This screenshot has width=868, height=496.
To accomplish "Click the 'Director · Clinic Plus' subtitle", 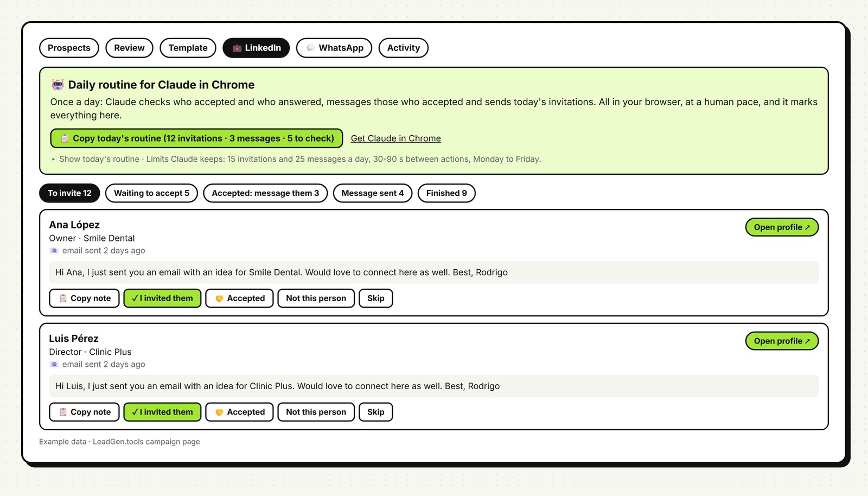I will tap(90, 352).
